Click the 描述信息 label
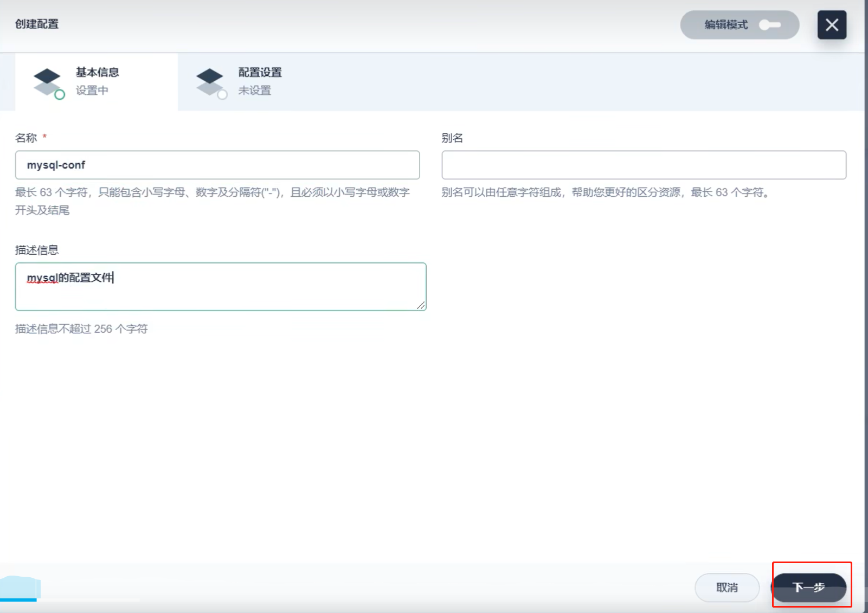Viewport: 868px width, 613px height. coord(37,250)
